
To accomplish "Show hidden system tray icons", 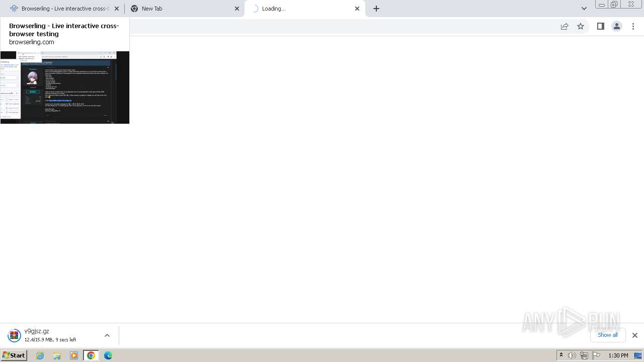I will (x=561, y=355).
